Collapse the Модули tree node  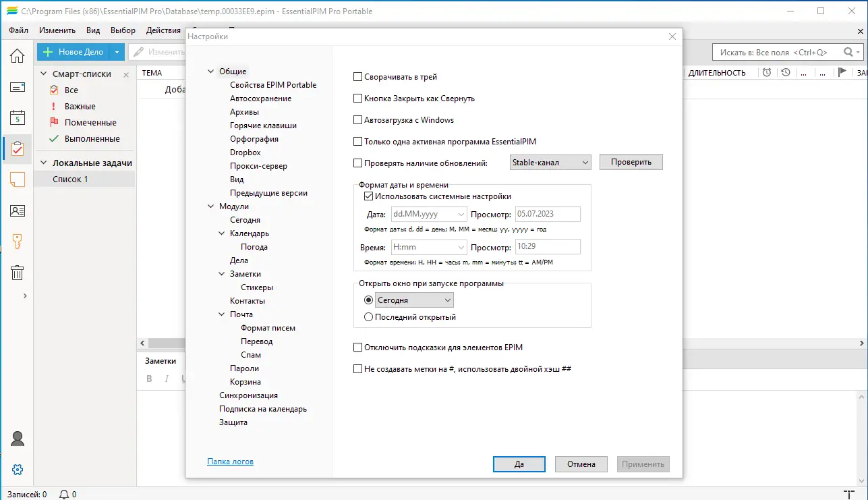click(211, 206)
